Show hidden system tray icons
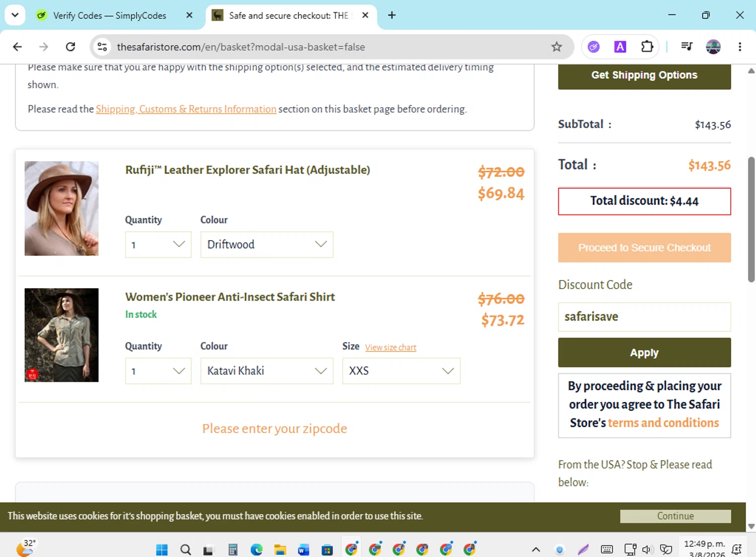This screenshot has height=557, width=756. click(x=536, y=549)
